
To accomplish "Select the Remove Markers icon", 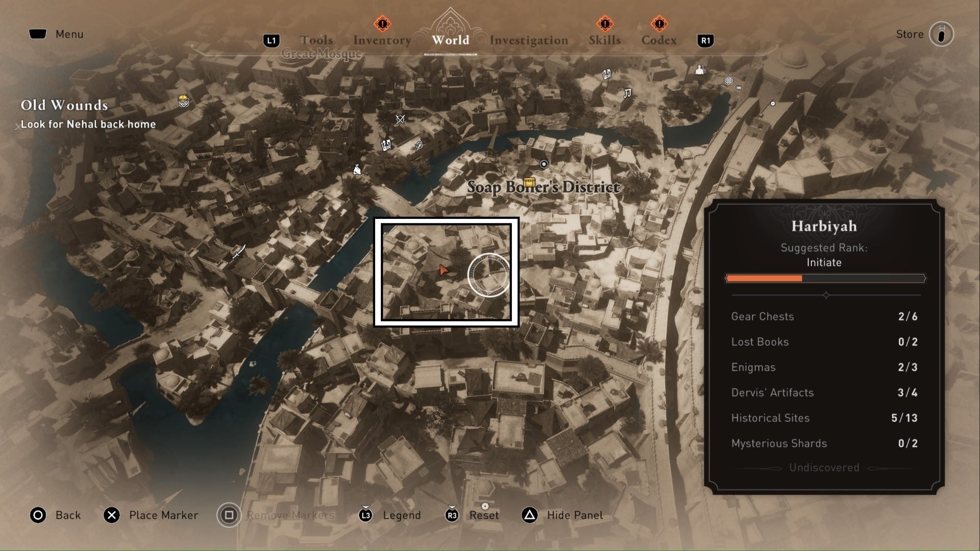I will (x=229, y=515).
